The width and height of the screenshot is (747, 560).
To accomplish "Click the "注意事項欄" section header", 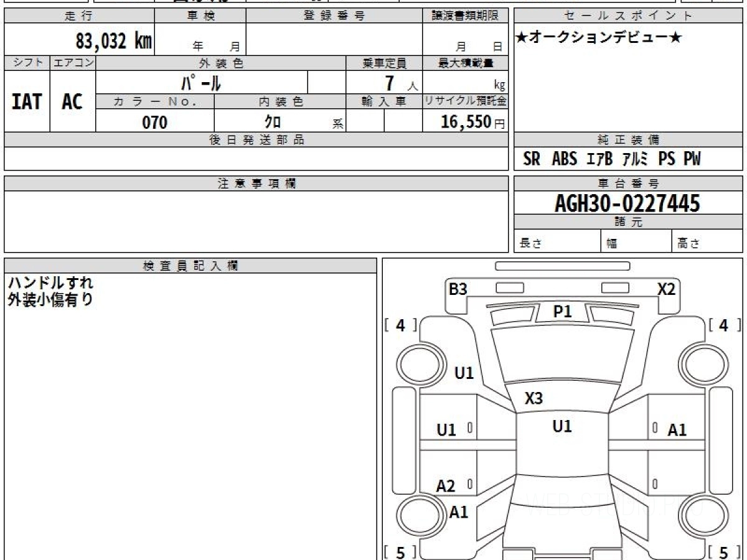I will pyautogui.click(x=256, y=184).
